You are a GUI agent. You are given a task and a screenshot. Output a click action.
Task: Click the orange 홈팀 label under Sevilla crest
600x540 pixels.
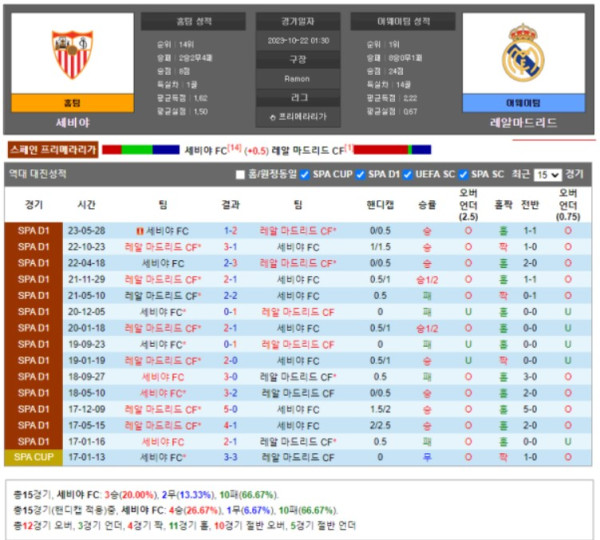coord(72,102)
